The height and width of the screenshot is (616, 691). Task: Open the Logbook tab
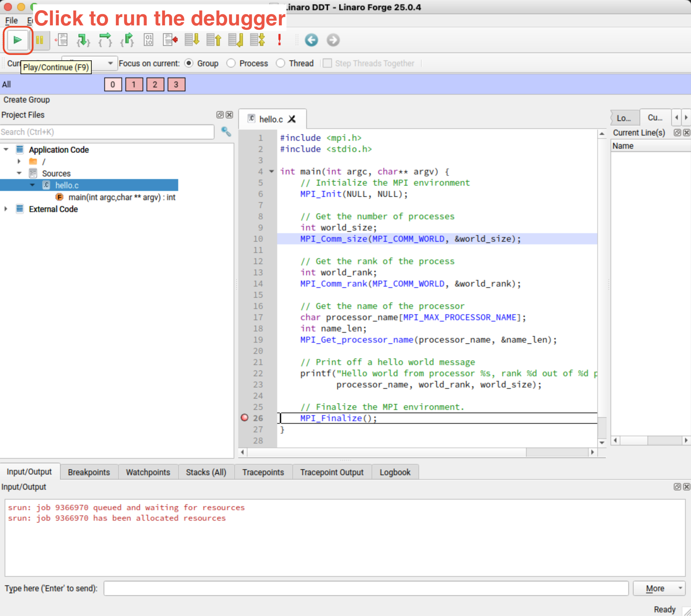pyautogui.click(x=395, y=472)
